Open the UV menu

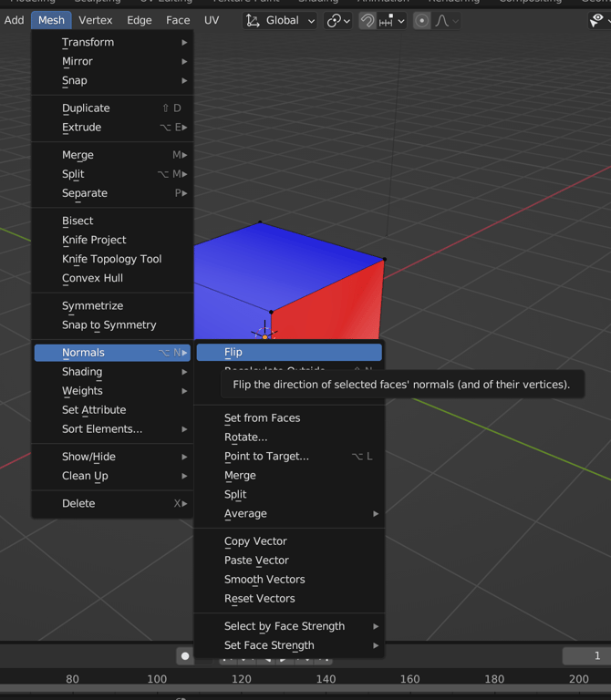212,20
